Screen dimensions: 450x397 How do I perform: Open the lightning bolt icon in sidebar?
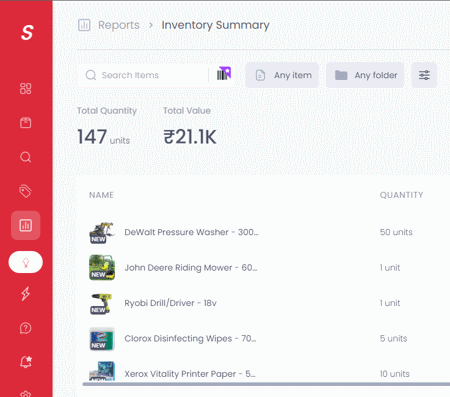(x=26, y=294)
